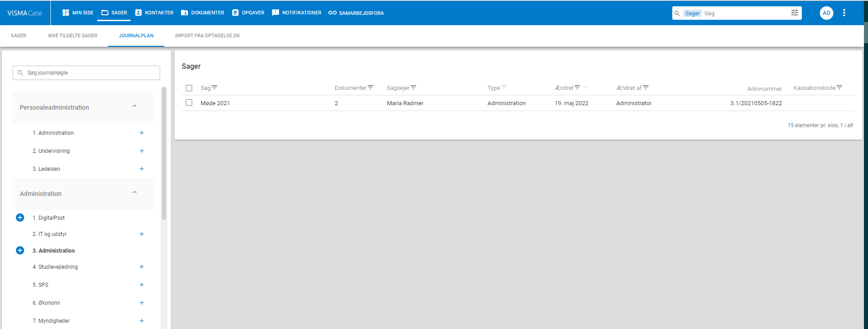
Task: Open filter on Ændret af column
Action: click(646, 88)
